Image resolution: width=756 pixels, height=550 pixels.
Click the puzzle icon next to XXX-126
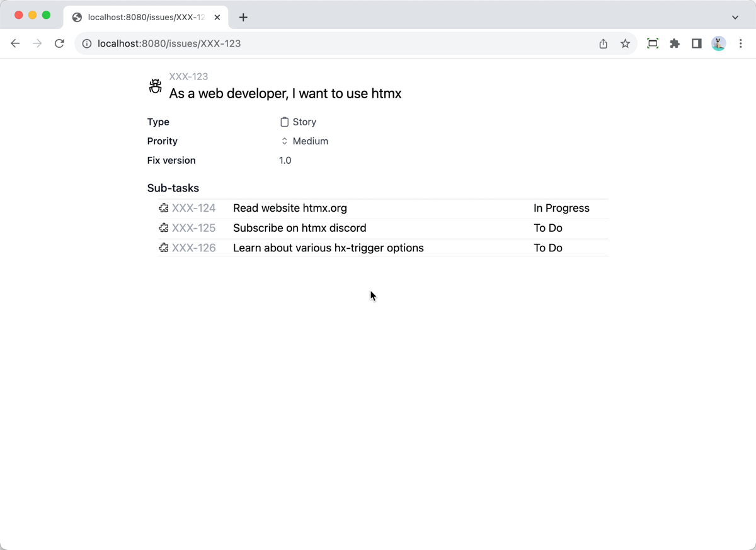click(164, 248)
